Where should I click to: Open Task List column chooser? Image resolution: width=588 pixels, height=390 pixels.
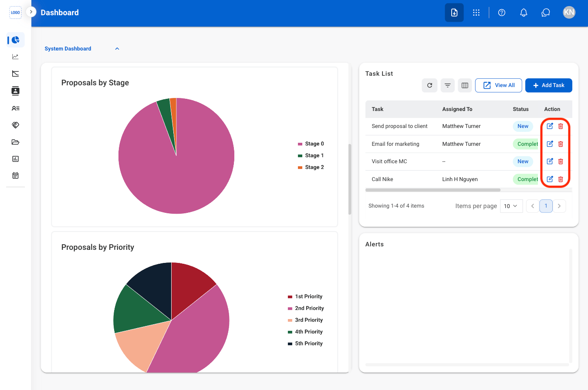click(x=465, y=85)
